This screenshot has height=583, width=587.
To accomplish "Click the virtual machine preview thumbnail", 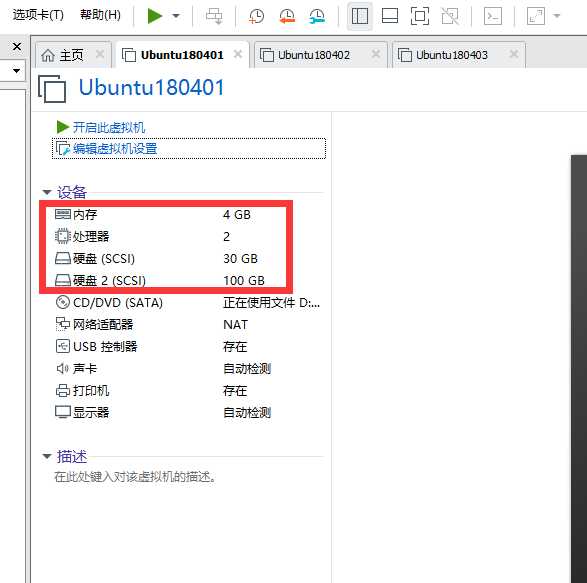I will coord(579,368).
